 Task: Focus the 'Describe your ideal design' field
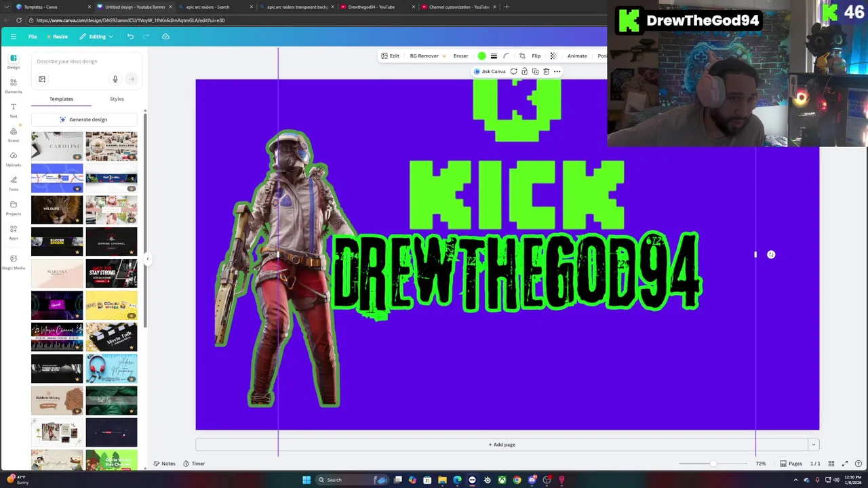[87, 62]
